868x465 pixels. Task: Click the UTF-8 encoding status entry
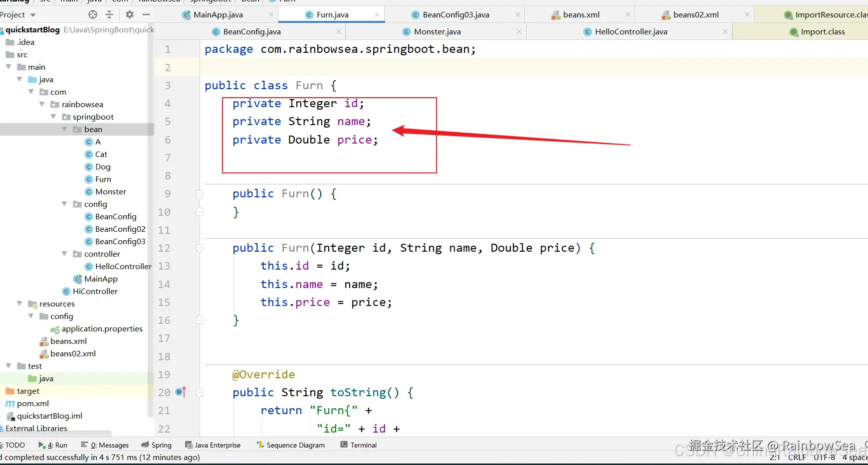tap(824, 458)
